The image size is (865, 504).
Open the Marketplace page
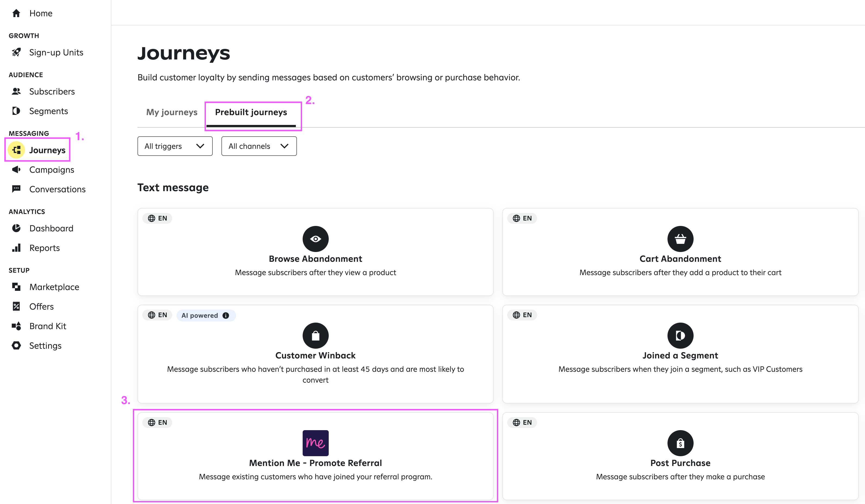pos(54,287)
